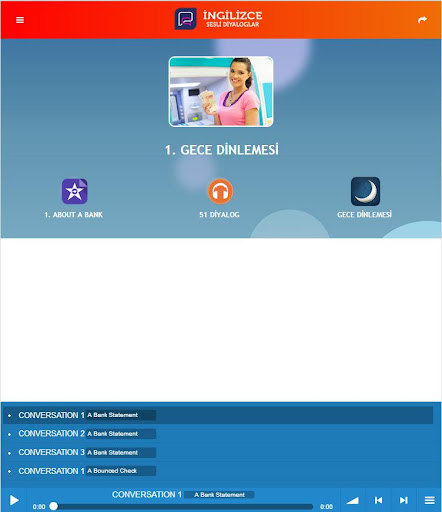Toggle the playlist list icon in player
The image size is (442, 512).
[429, 500]
